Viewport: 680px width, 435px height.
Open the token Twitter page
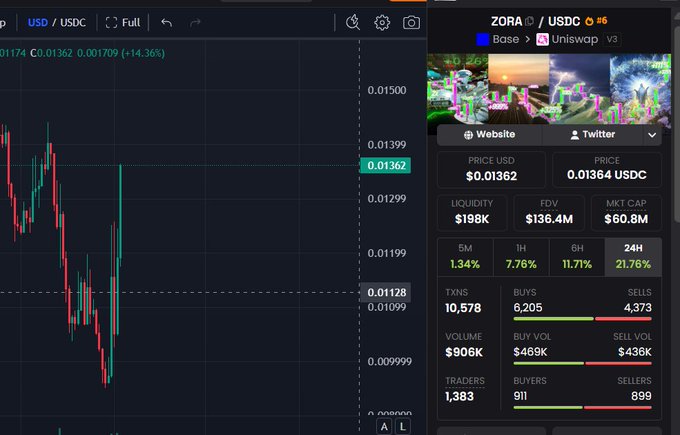point(592,134)
